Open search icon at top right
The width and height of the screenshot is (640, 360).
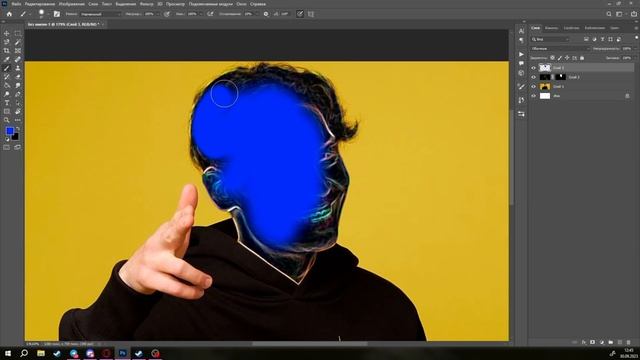609,14
